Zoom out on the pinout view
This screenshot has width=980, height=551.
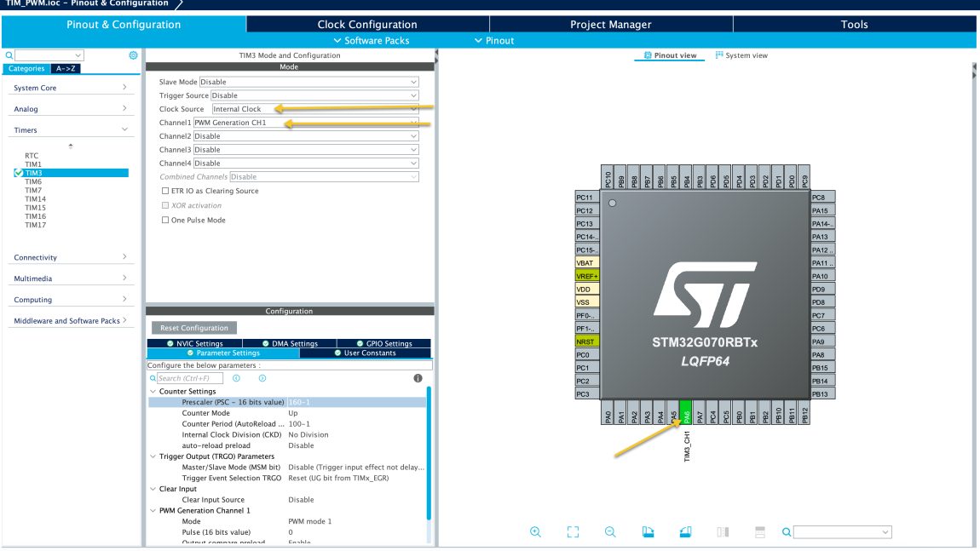(609, 531)
